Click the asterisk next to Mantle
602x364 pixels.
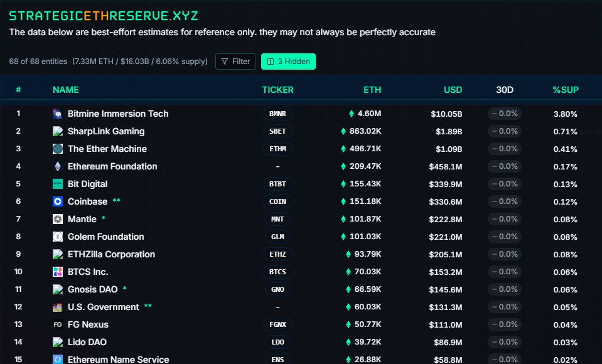[104, 218]
